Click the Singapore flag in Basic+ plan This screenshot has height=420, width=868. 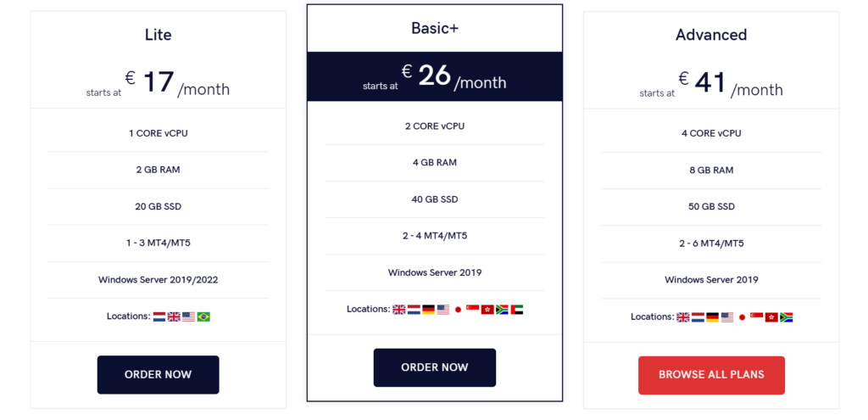pyautogui.click(x=473, y=310)
